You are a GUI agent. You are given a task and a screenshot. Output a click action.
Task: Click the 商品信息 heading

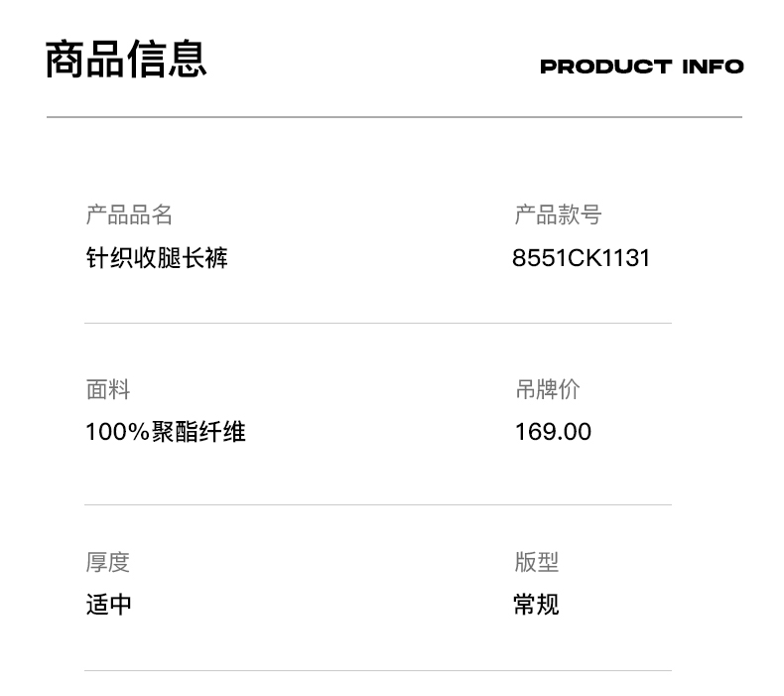[x=126, y=60]
